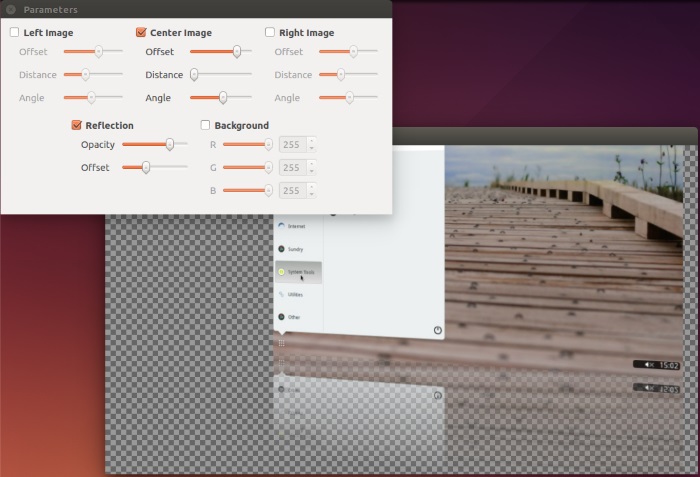Click the up arrow of the B value spinner
Image resolution: width=700 pixels, height=477 pixels.
[311, 186]
